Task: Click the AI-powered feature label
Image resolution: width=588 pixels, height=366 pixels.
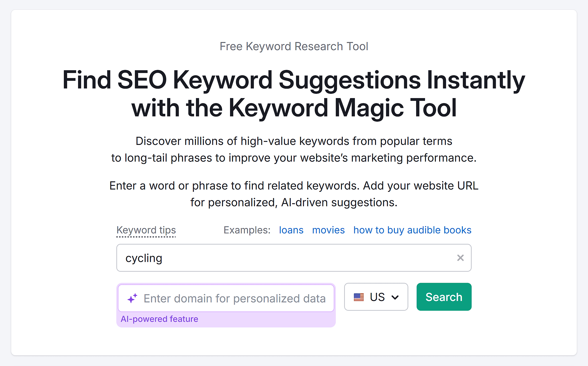Action: coord(159,319)
